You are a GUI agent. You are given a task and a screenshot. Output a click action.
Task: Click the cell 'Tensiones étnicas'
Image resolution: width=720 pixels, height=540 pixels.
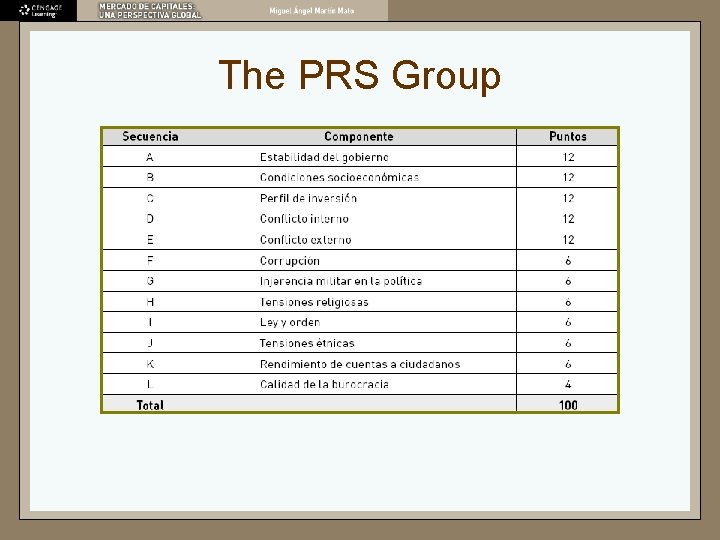click(x=307, y=343)
